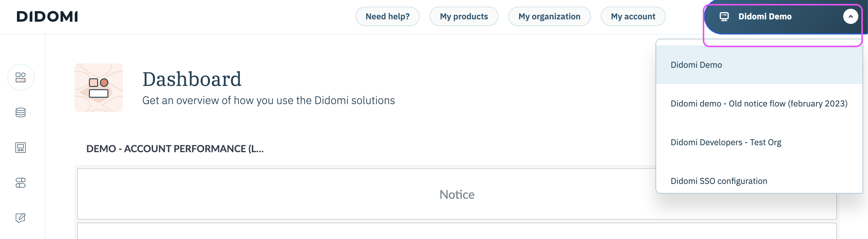Choose Didomi demo - Old notice flow (february 2023)

[x=759, y=103]
